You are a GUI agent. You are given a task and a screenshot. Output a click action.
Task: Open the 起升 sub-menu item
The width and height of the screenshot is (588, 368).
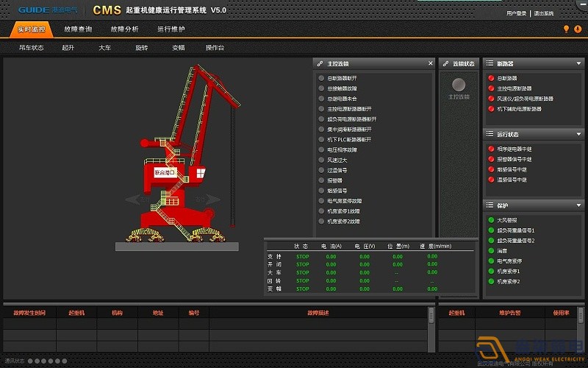tap(68, 48)
